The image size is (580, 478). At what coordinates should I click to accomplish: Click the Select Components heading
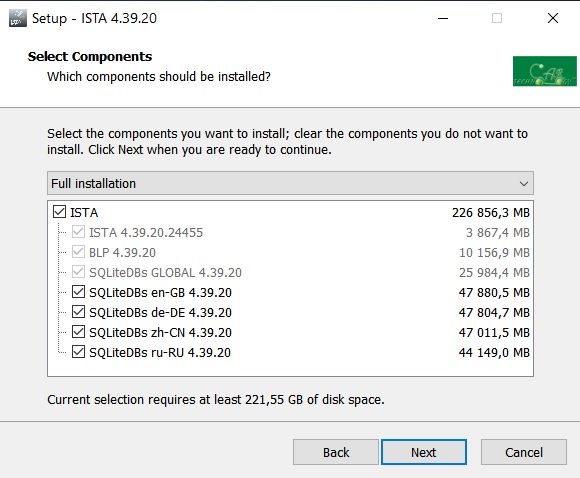point(90,57)
